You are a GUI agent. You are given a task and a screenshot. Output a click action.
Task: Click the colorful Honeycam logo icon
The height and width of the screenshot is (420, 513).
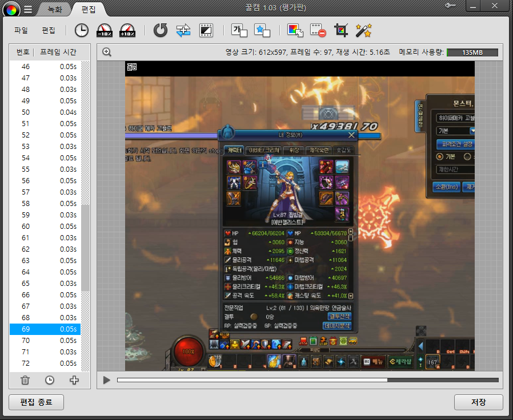coord(11,10)
